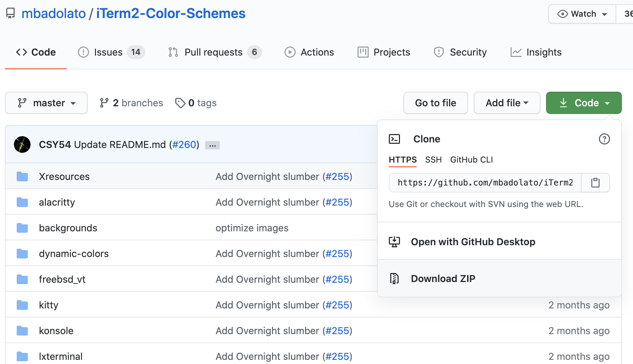Viewport: 633px width, 364px height.
Task: Expand commit message ellipsis button
Action: tap(213, 145)
